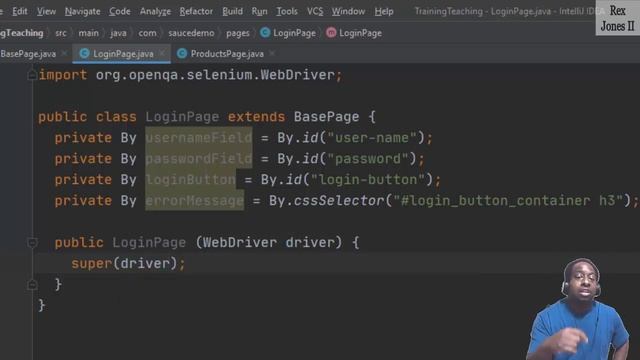
Task: Click the WebDriver import statement
Action: click(x=190, y=75)
